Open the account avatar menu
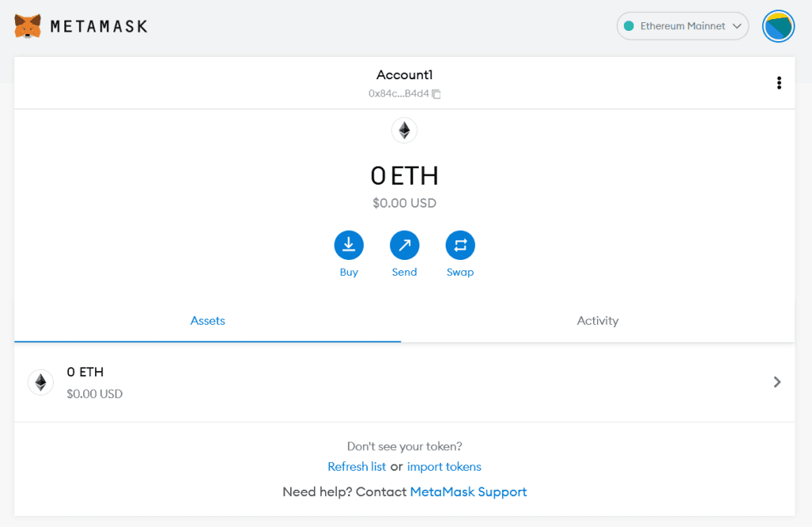The width and height of the screenshot is (812, 527). (x=778, y=26)
